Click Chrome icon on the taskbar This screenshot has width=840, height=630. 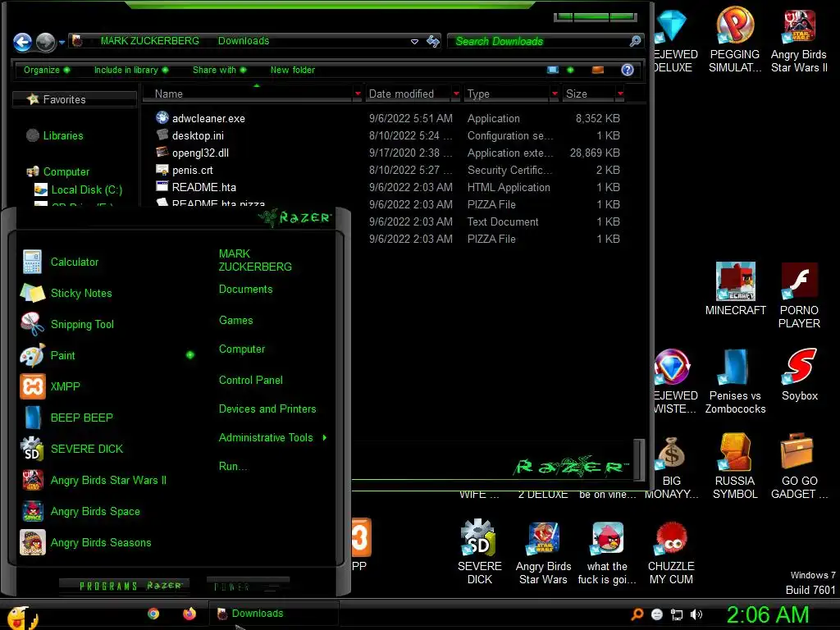tap(153, 614)
